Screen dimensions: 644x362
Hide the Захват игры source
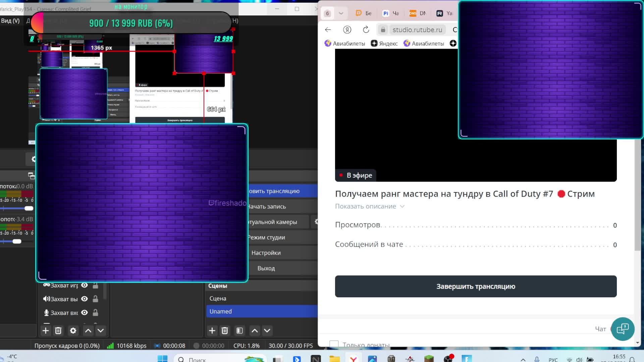click(x=85, y=285)
